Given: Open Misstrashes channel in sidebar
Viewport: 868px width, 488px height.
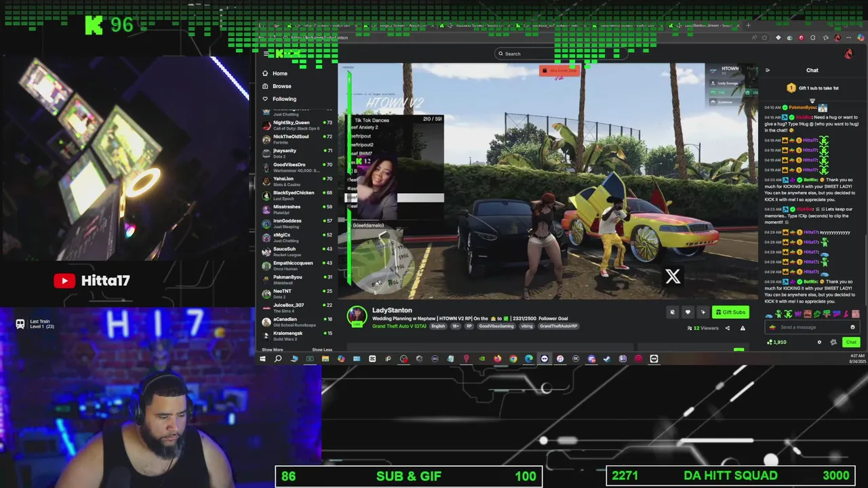Looking at the screenshot, I should 297,209.
